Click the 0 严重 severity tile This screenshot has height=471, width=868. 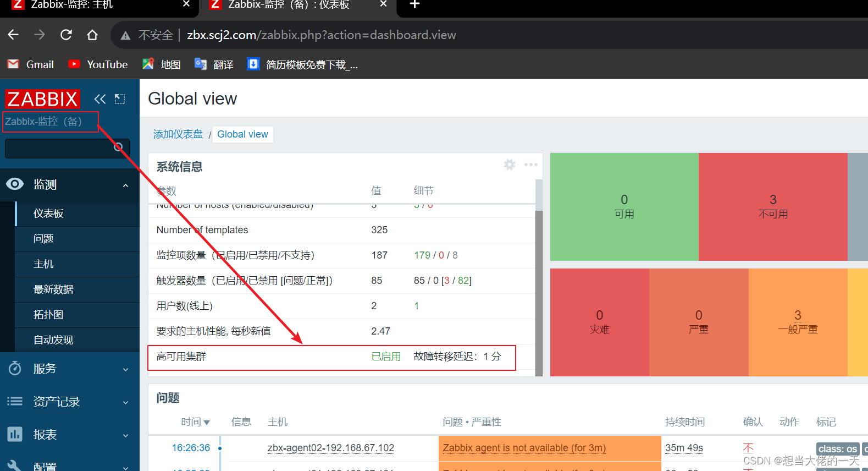699,322
